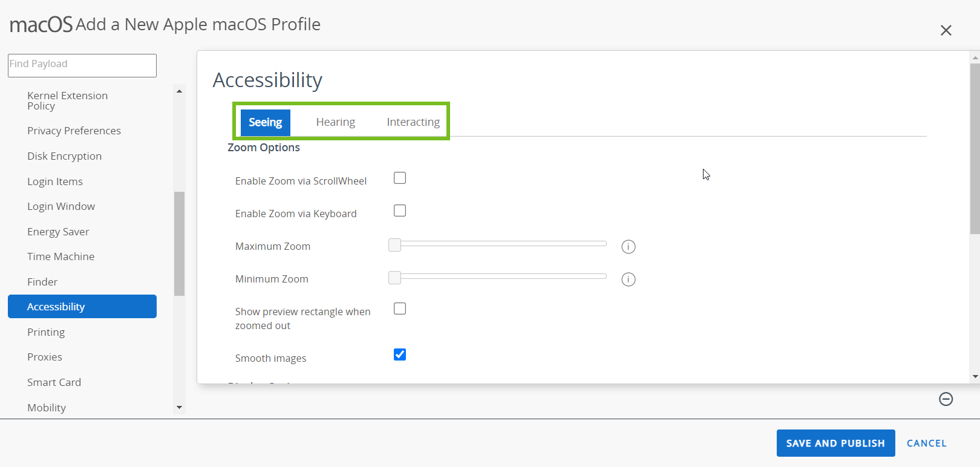Open Energy Saver payload
980x467 pixels.
[58, 232]
